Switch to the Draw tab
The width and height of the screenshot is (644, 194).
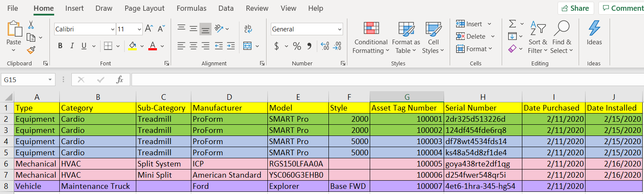(x=104, y=8)
